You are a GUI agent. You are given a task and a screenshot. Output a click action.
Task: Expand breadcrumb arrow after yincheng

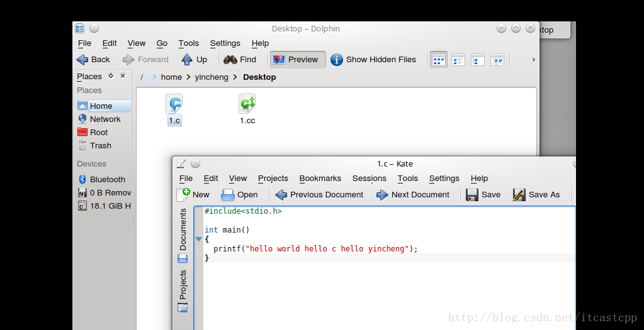(235, 77)
